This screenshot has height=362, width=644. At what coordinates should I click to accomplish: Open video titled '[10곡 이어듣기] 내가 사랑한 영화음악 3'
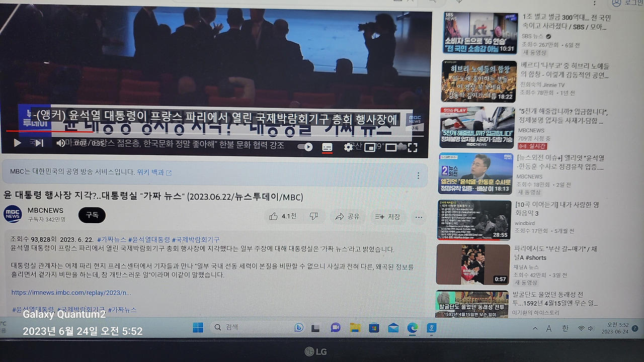tap(557, 209)
